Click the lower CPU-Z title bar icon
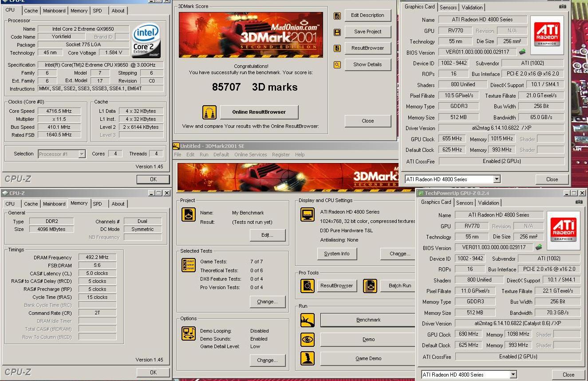Screen dimensions: 588x381 (x=5, y=193)
